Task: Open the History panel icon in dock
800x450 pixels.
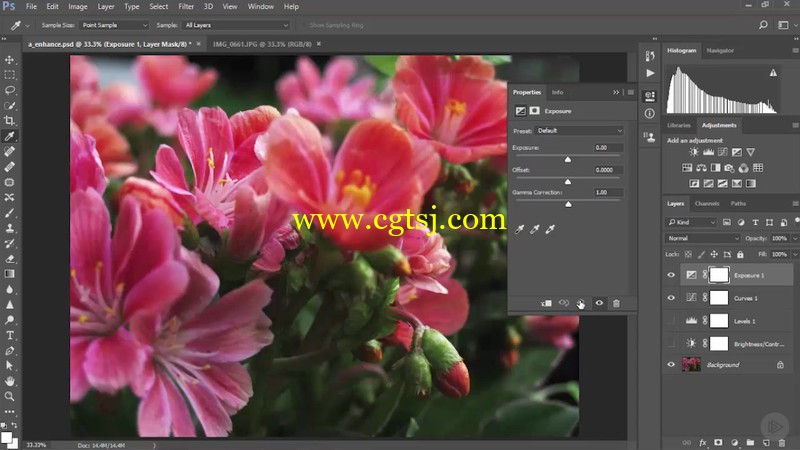Action: [x=649, y=56]
